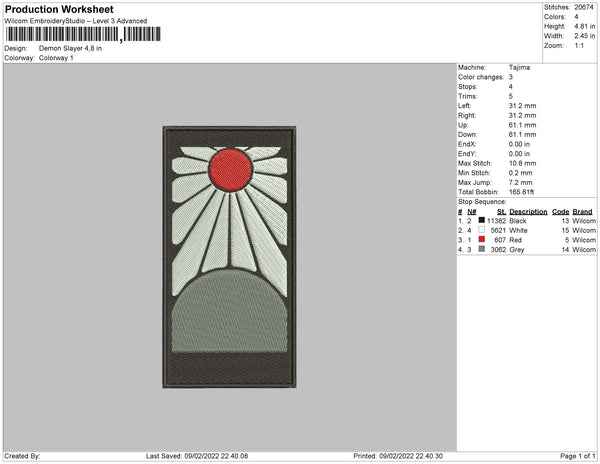Click the barcode under the worksheet title
Screen dimensions: 600x464
83,34
